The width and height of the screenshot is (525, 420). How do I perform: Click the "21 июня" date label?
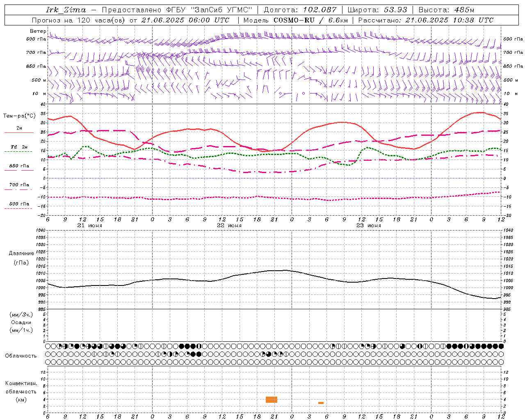click(x=90, y=226)
